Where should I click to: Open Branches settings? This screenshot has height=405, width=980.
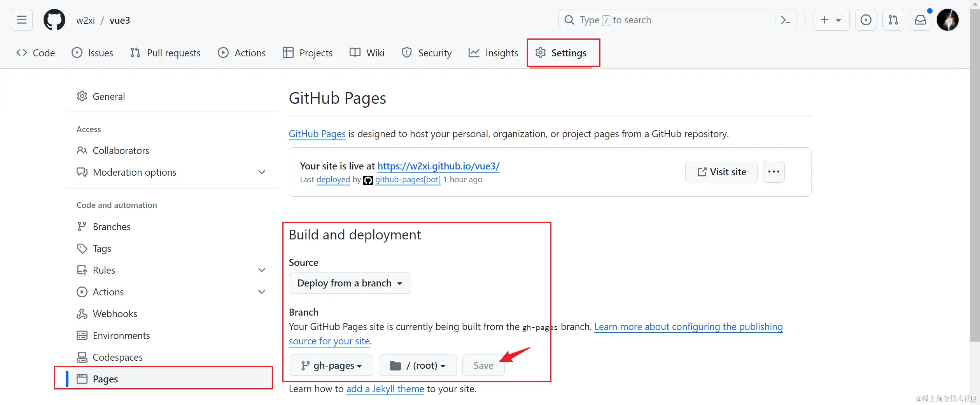point(172,227)
